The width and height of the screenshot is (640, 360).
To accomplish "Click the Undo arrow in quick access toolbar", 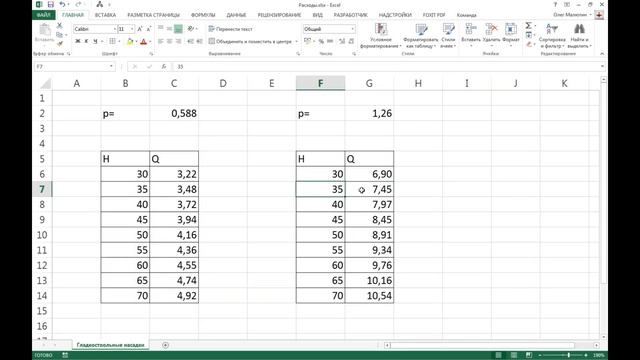I will pyautogui.click(x=62, y=4).
